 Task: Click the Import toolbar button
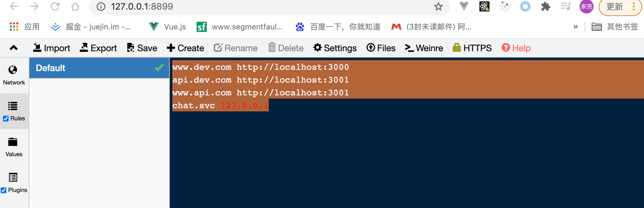(52, 48)
